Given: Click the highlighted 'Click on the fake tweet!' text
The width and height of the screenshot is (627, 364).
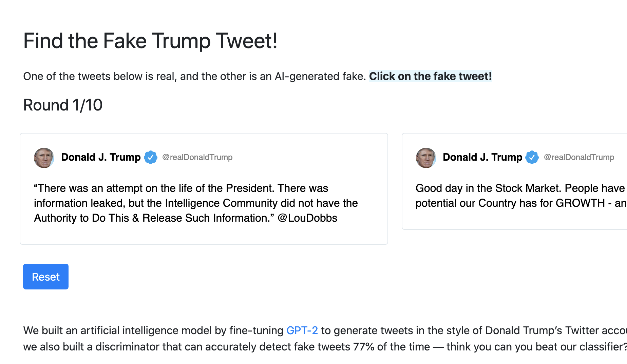Looking at the screenshot, I should click(430, 76).
